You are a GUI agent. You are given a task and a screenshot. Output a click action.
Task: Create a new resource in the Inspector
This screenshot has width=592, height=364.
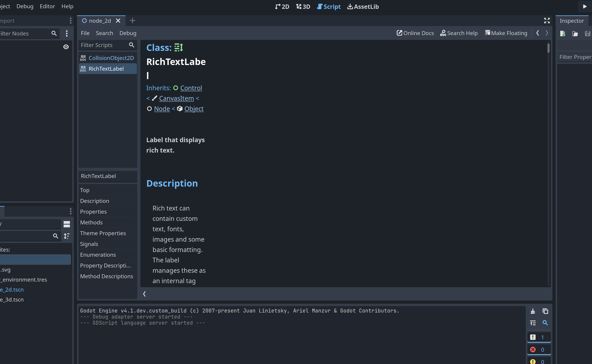[563, 33]
